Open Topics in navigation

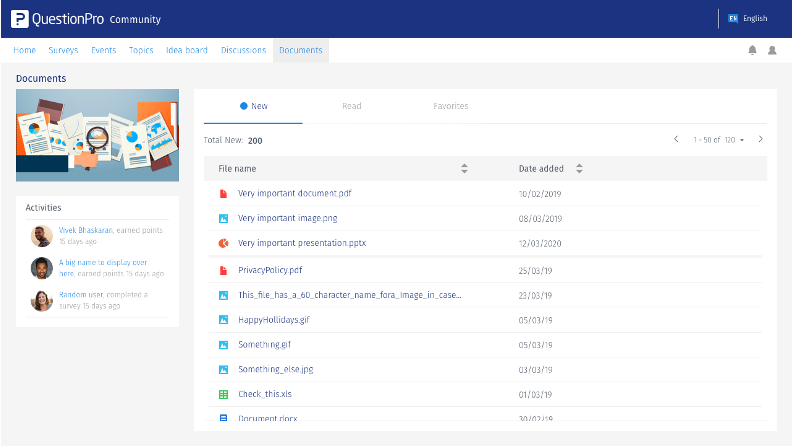click(x=141, y=50)
